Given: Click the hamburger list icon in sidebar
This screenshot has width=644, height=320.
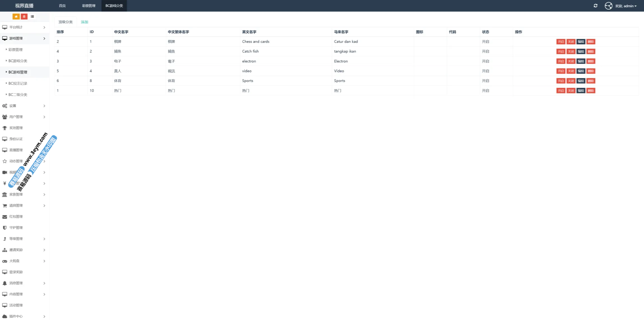Looking at the screenshot, I should (x=32, y=17).
